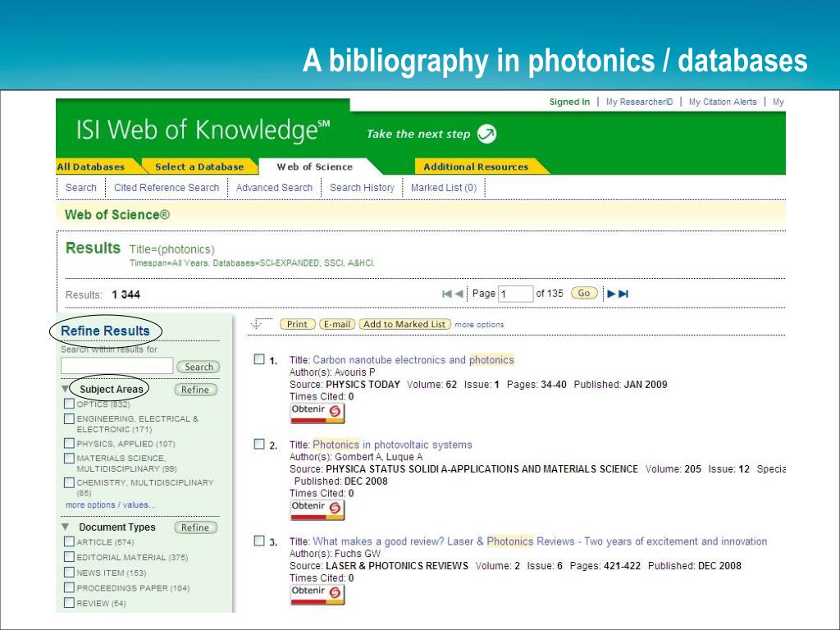Open 'Photonics in photovoltaic systems' title
This screenshot has width=840, height=630.
392,445
